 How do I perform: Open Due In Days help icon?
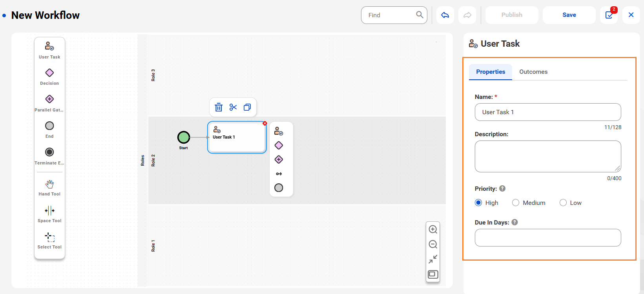click(515, 222)
